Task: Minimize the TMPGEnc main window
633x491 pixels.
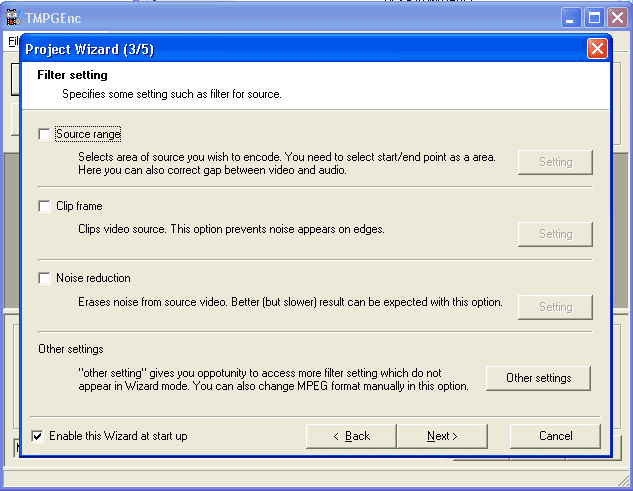Action: [x=570, y=18]
